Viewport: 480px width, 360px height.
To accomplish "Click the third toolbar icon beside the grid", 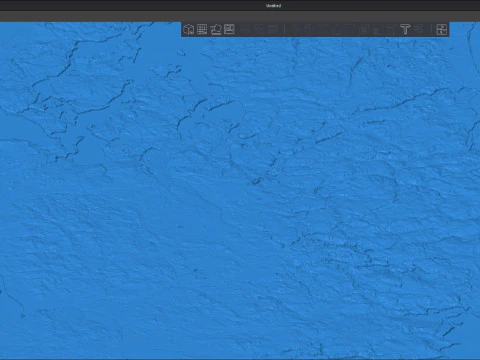I will point(216,29).
